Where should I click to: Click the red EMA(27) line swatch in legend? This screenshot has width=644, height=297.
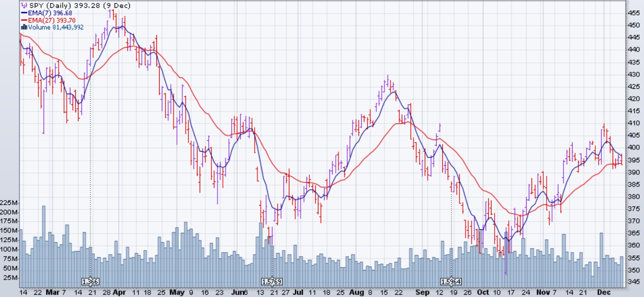point(24,20)
